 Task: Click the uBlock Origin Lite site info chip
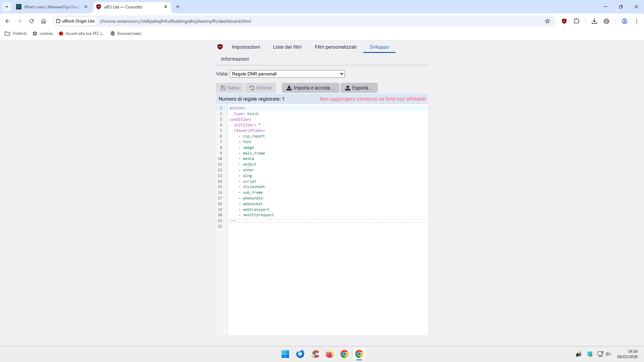point(75,21)
